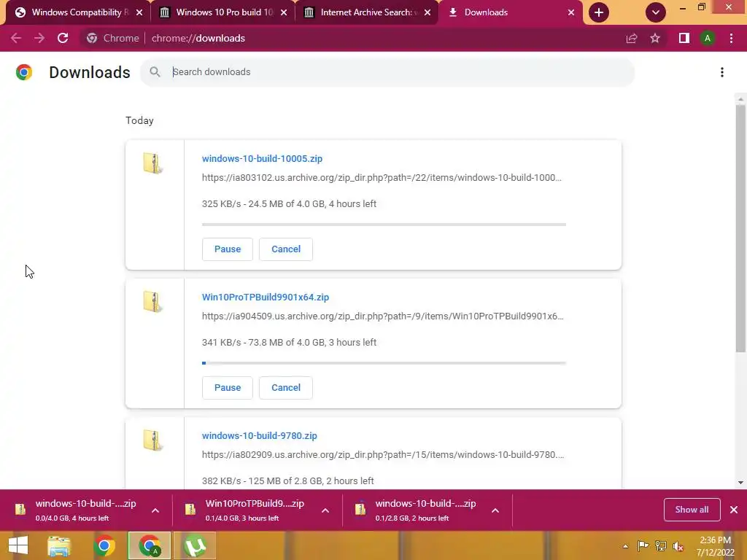747x560 pixels.
Task: Click the search magnifier icon
Action: tap(155, 72)
